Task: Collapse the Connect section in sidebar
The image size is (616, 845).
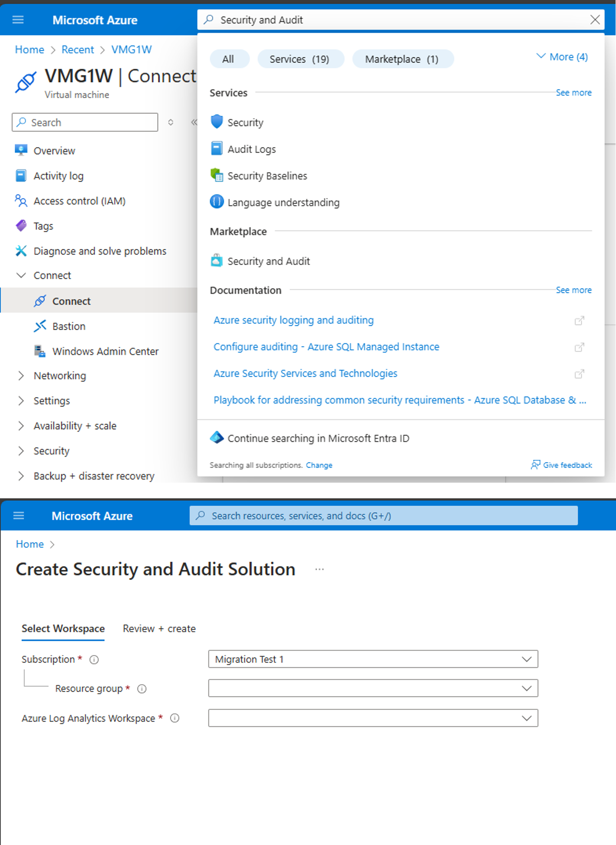Action: tap(20, 275)
